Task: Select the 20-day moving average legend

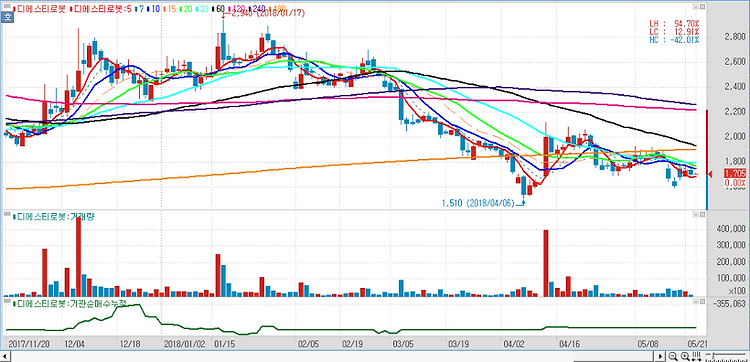Action: click(x=186, y=9)
